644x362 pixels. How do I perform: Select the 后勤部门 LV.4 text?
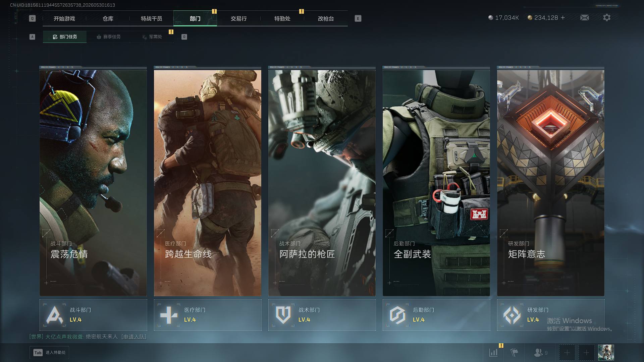[x=419, y=320]
